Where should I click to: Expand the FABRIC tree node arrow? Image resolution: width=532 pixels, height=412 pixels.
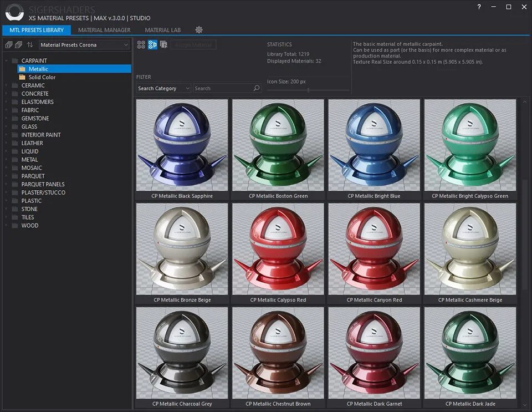tap(6, 110)
